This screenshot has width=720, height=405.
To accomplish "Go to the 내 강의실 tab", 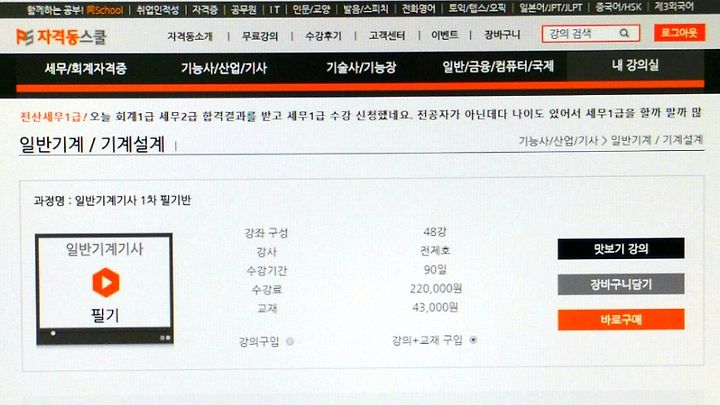I will coord(635,65).
